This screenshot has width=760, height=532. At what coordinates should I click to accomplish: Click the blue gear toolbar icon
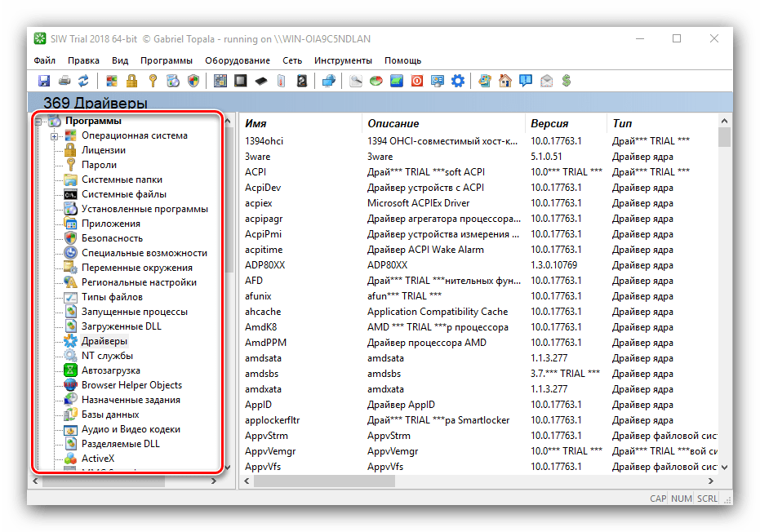pos(458,81)
